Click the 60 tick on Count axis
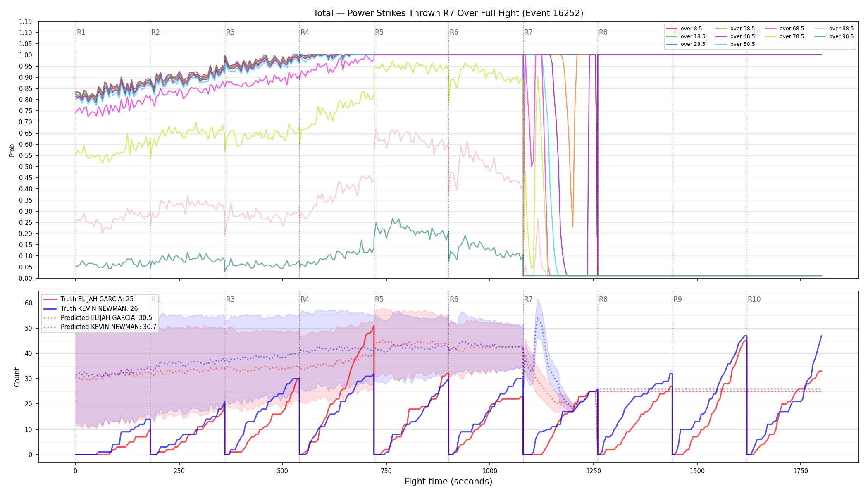The width and height of the screenshot is (868, 496). (29, 303)
